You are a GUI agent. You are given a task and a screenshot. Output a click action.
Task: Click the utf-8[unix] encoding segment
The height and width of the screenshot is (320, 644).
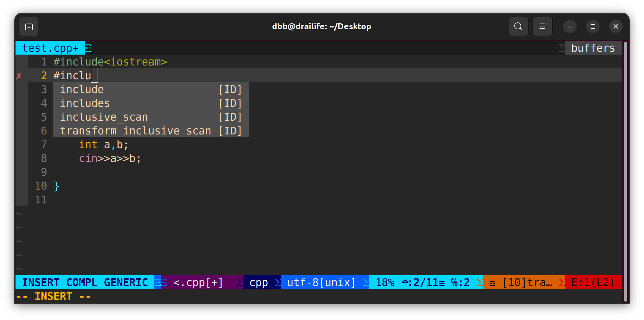tap(321, 282)
